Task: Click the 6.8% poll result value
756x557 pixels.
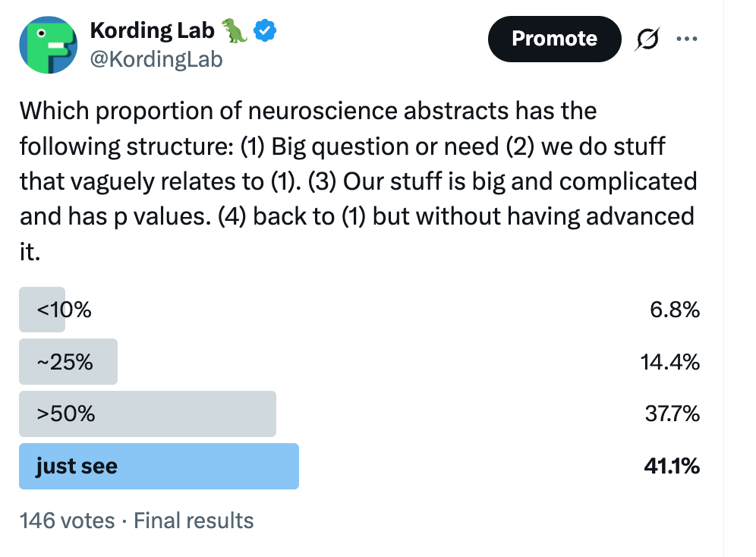Action: point(675,310)
